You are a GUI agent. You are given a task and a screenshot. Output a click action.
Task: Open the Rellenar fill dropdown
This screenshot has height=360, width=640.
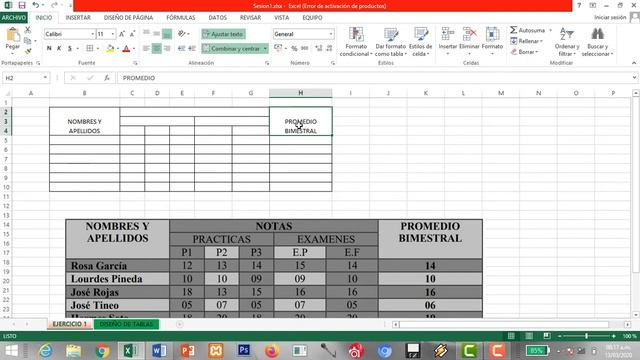point(526,41)
